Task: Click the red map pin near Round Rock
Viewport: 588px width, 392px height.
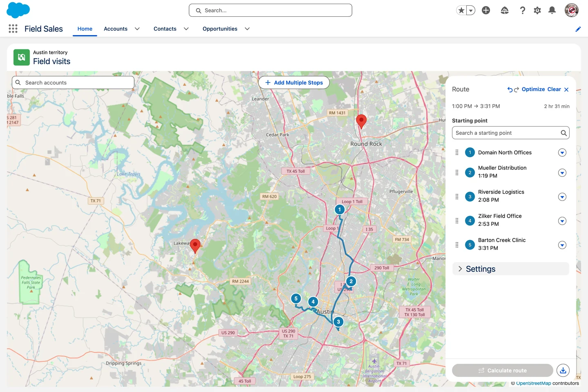Action: (x=361, y=121)
